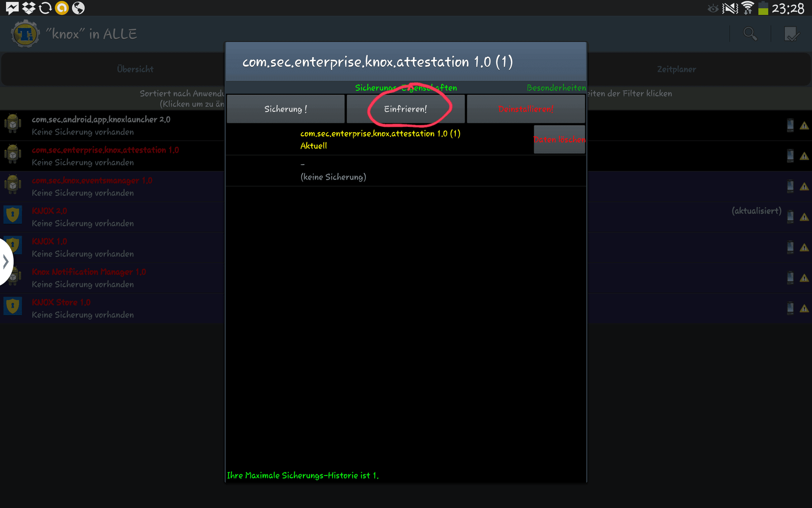Tap the Sicherung ! button

[285, 109]
